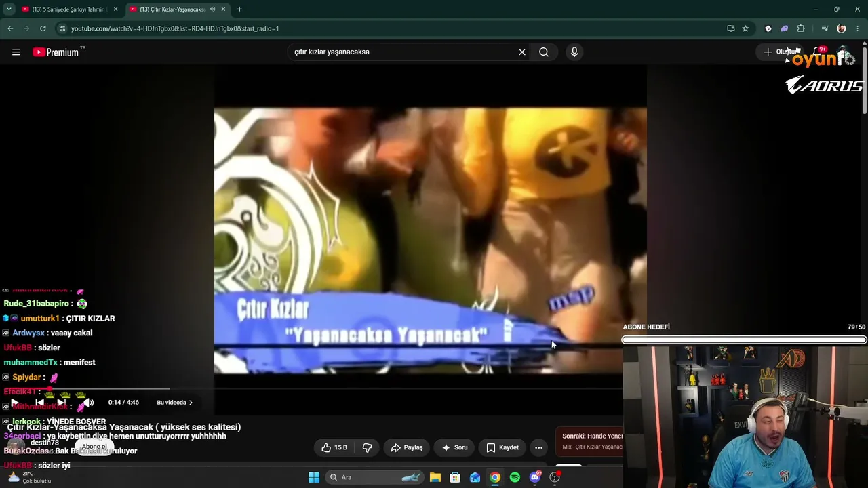The height and width of the screenshot is (488, 868).
Task: Open the YouTube guide hamburger menu
Action: click(x=16, y=52)
